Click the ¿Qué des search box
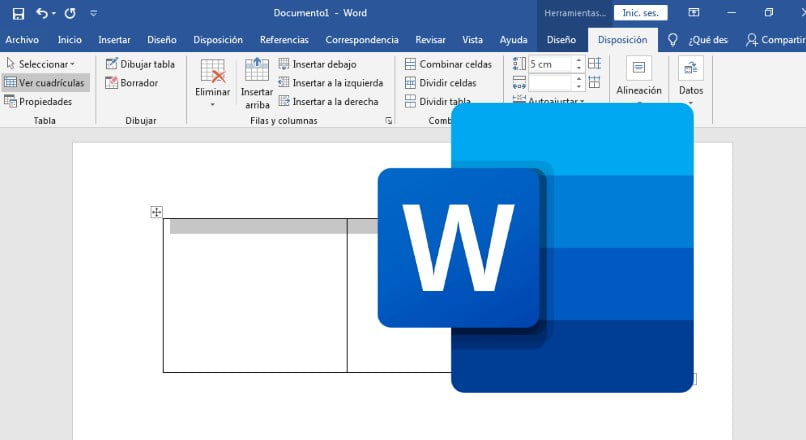Screen dimensions: 806x440 pyautogui.click(x=708, y=40)
